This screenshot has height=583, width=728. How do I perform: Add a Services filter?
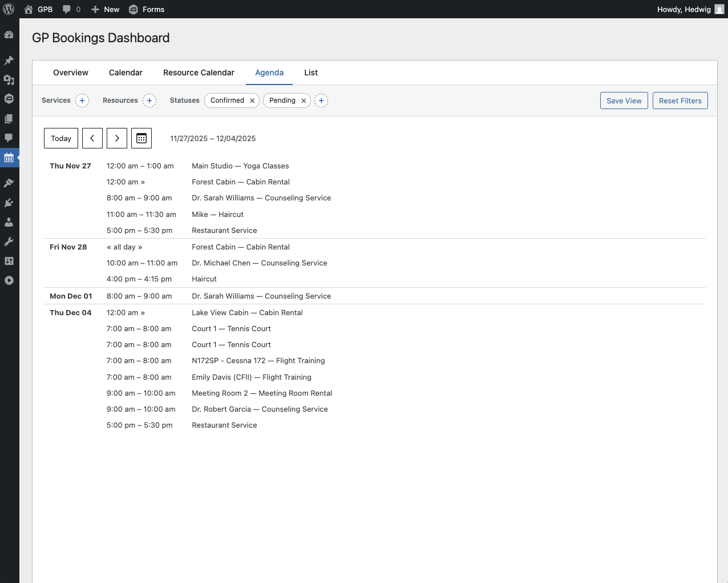pos(82,100)
